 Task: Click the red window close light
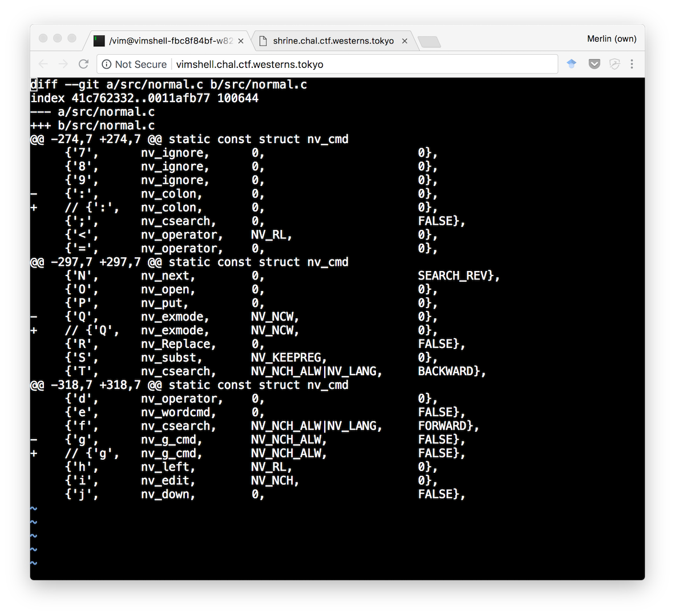tap(43, 38)
